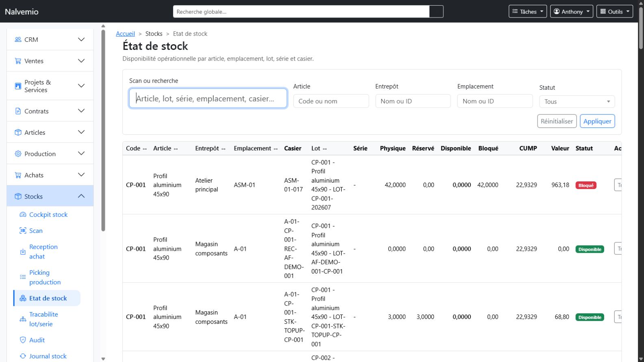Screen dimensions: 644x362
Task: Click the Articles box icon
Action: (18, 132)
